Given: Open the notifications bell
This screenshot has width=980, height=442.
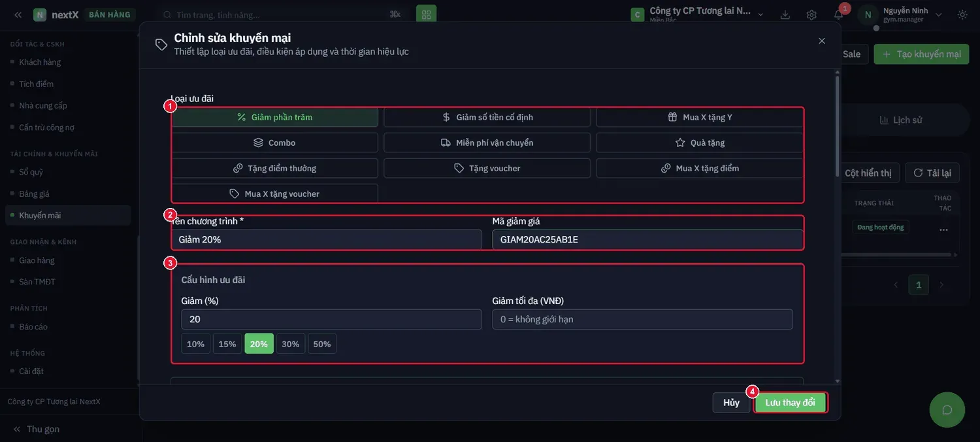Looking at the screenshot, I should tap(838, 14).
